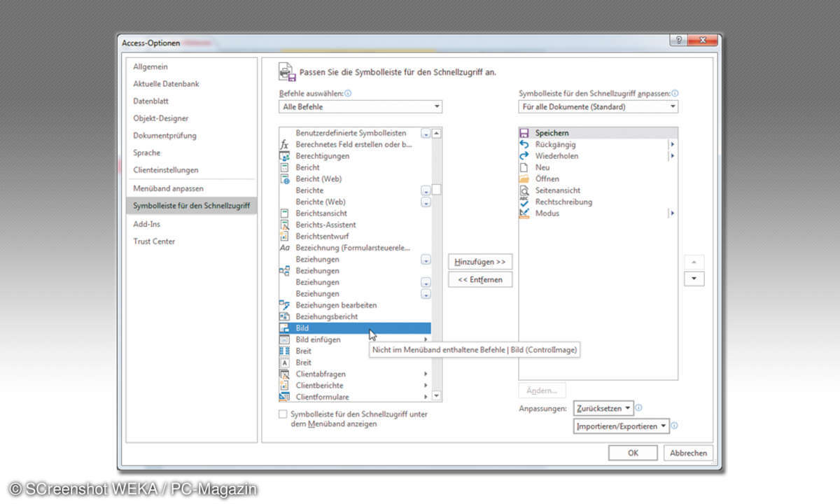Expand the Clientabfragen submenu arrow
Viewport: 840px width, 504px height.
[x=426, y=374]
